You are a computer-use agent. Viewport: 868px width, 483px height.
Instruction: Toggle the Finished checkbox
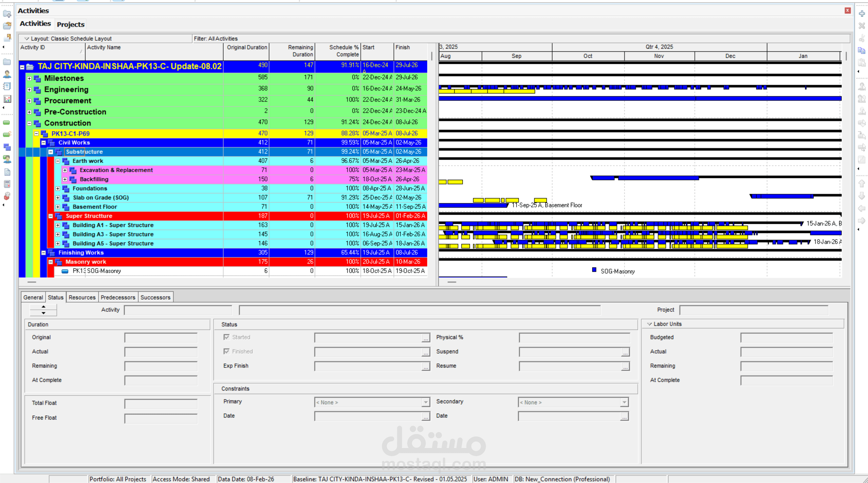tap(226, 351)
